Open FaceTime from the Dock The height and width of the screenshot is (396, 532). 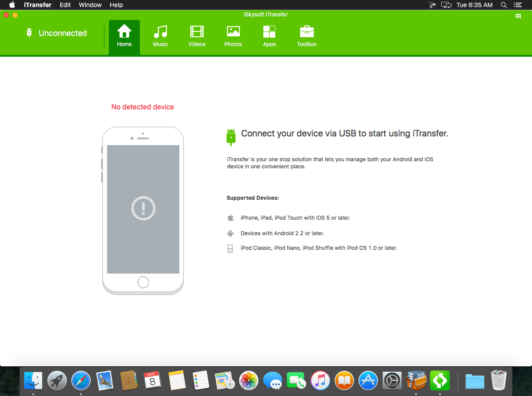tap(296, 380)
